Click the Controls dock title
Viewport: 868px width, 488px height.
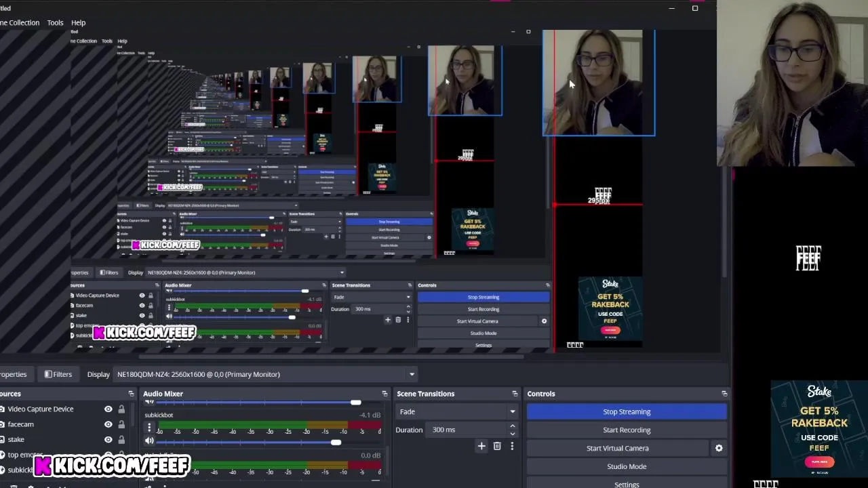tap(541, 394)
